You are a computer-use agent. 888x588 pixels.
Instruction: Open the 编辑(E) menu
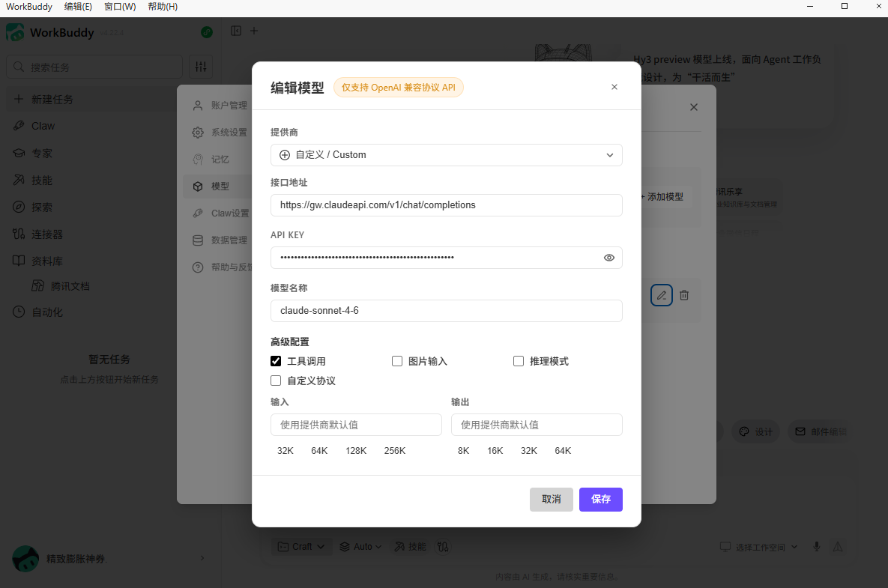[78, 7]
